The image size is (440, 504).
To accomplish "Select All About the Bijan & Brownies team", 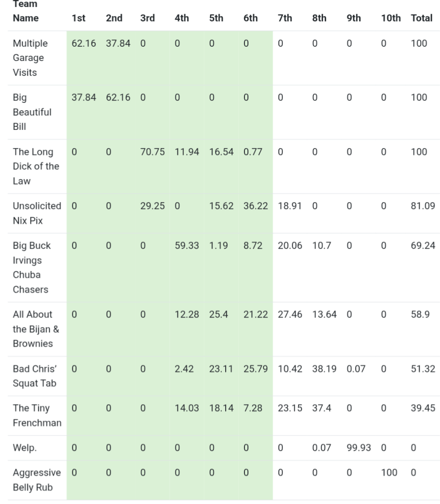I will pos(36,329).
